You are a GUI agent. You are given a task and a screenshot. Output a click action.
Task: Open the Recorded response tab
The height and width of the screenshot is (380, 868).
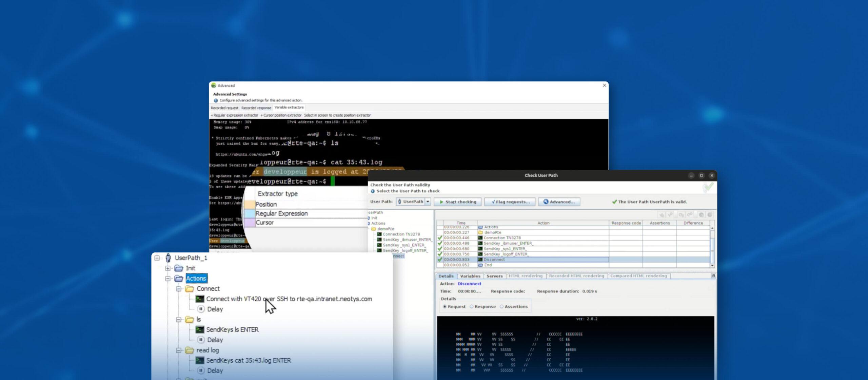click(x=256, y=108)
